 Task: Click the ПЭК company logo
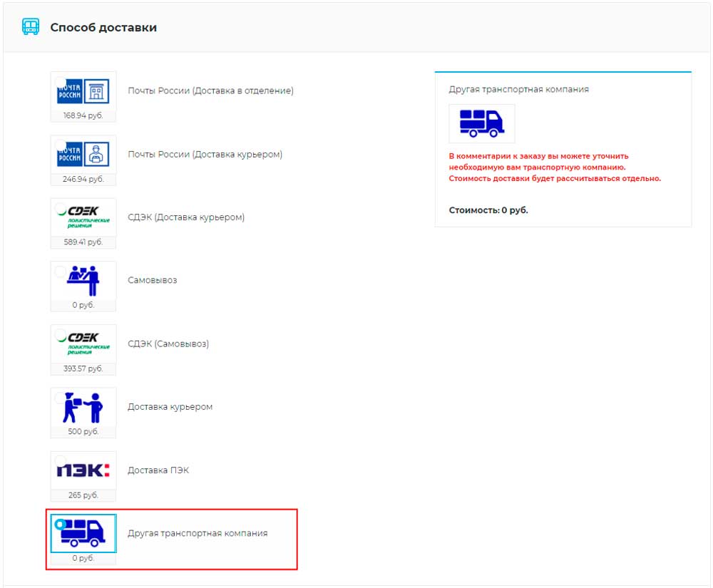tap(83, 470)
